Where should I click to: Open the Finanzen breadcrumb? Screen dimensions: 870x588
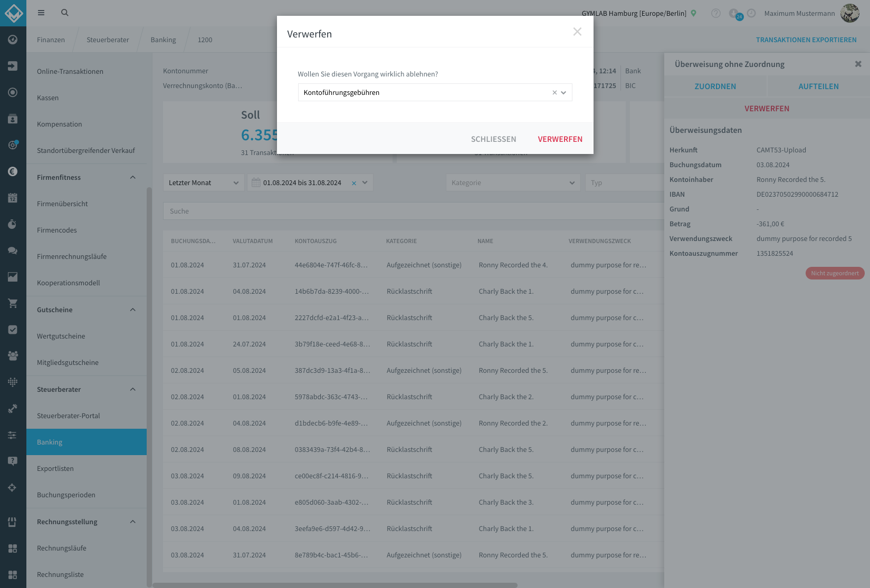(51, 40)
